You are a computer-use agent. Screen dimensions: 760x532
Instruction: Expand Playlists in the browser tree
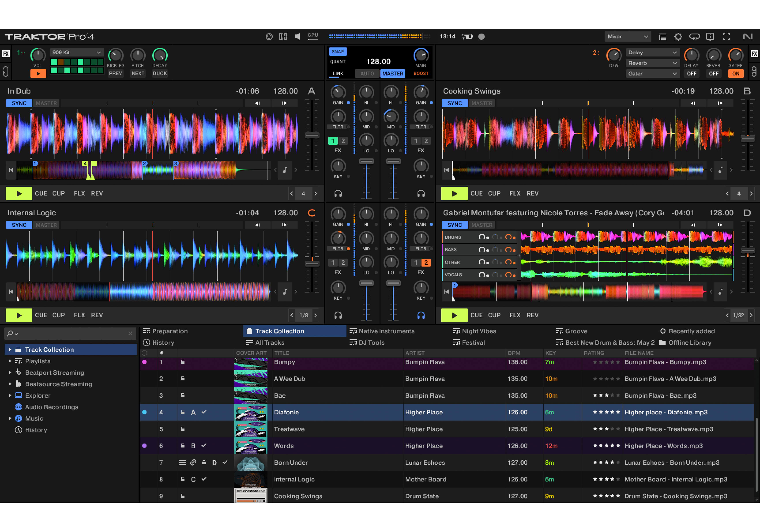coord(10,361)
